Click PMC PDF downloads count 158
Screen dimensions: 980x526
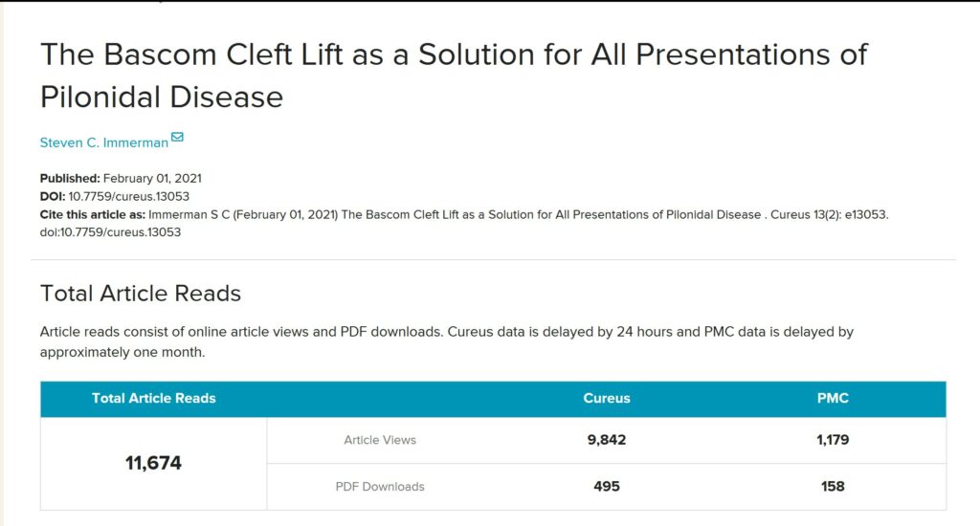point(833,486)
